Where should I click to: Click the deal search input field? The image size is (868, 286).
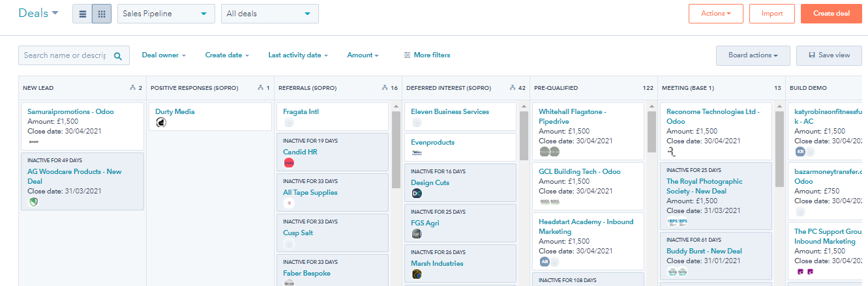[x=65, y=55]
